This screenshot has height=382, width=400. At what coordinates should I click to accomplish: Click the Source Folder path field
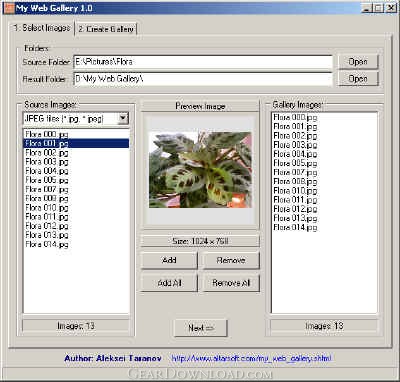click(x=203, y=62)
